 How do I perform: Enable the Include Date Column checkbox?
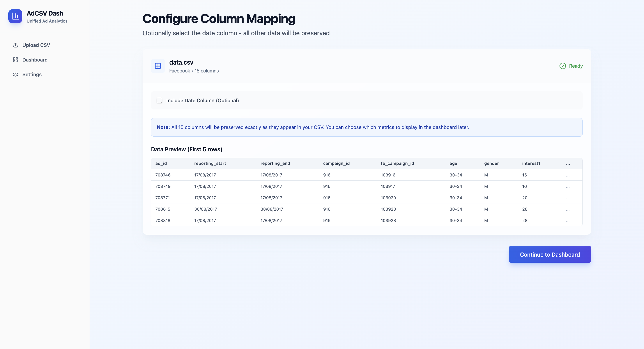coord(159,100)
